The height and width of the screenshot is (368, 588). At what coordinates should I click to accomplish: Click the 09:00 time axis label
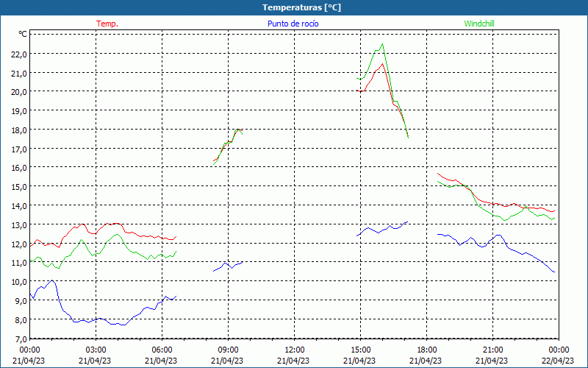tap(228, 350)
